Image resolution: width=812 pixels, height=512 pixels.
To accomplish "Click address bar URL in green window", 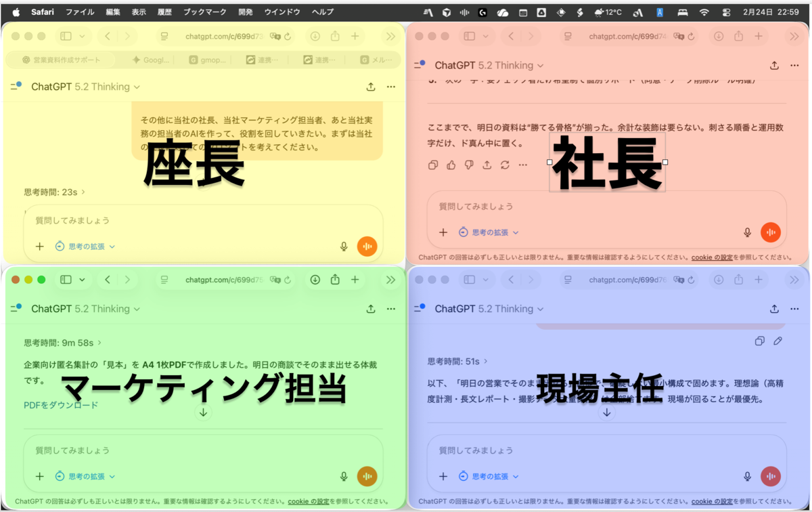I will pyautogui.click(x=224, y=280).
